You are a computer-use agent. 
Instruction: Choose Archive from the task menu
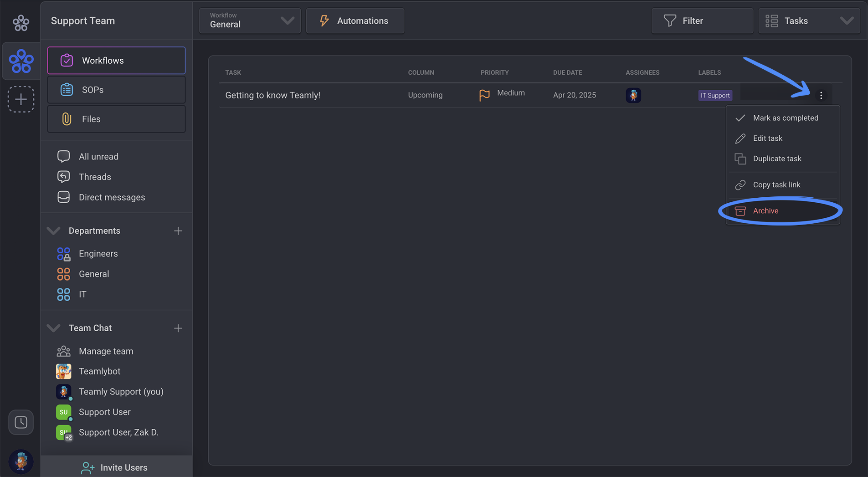pos(782,211)
